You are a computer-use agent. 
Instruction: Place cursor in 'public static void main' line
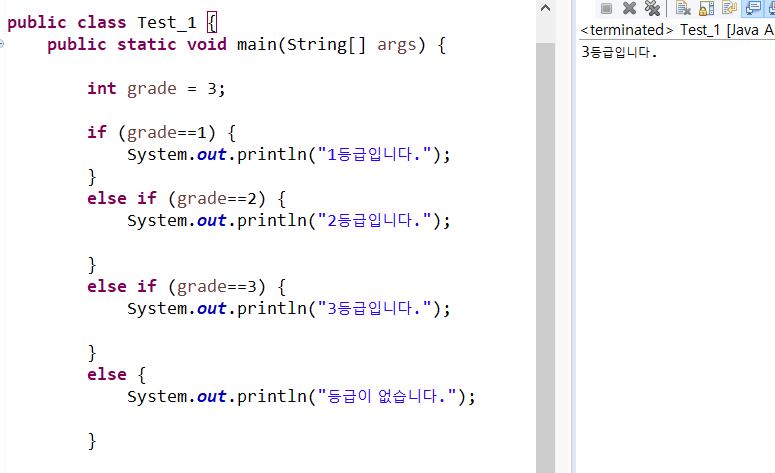coord(247,45)
